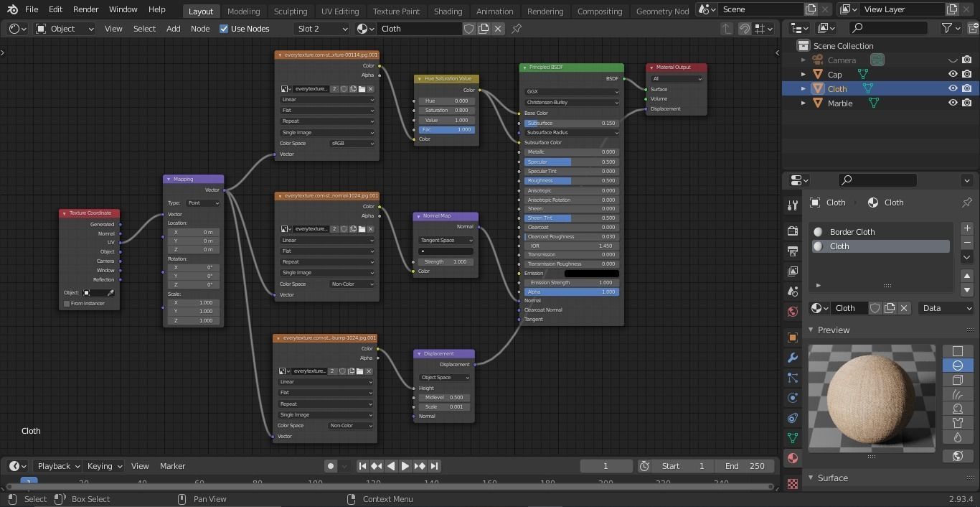This screenshot has height=507, width=980.
Task: Click Blender logo application menu
Action: click(x=12, y=9)
